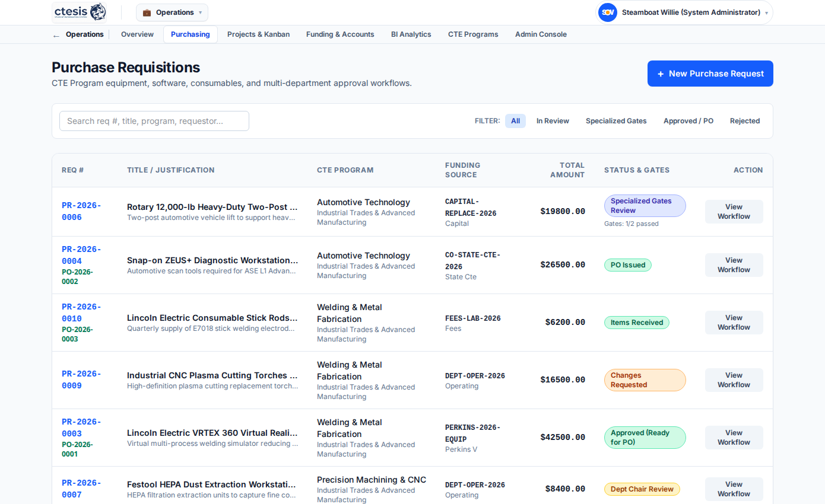This screenshot has width=825, height=504.
Task: Select the All filter
Action: (x=515, y=121)
